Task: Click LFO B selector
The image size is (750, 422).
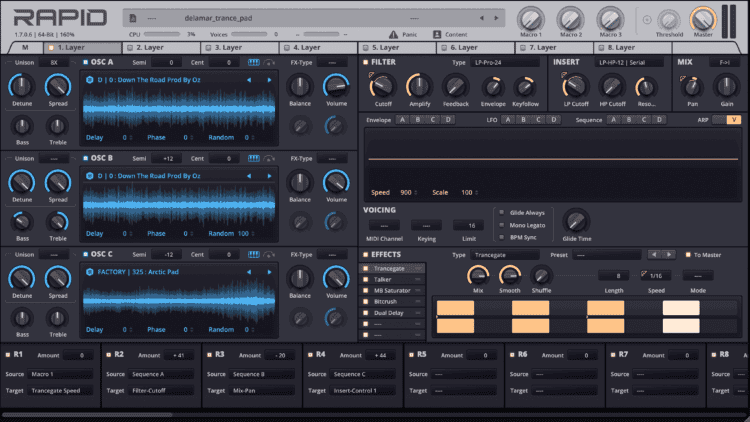Action: (523, 120)
